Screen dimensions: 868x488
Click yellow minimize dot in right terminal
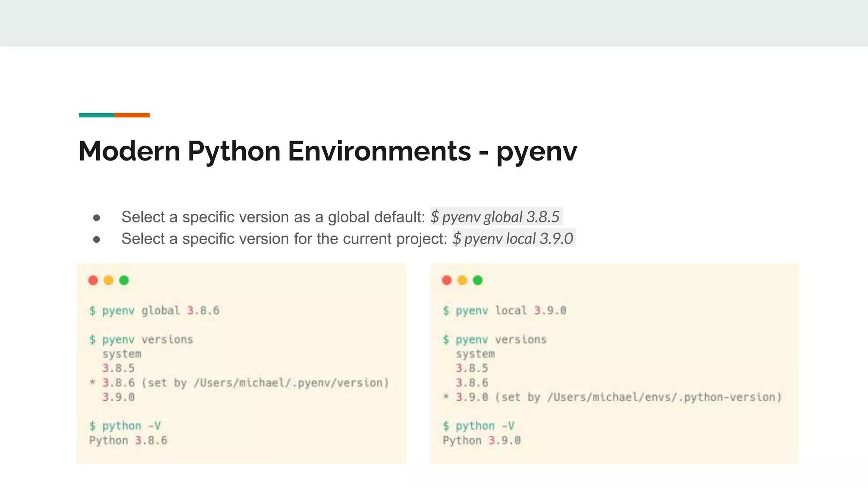pyautogui.click(x=462, y=280)
